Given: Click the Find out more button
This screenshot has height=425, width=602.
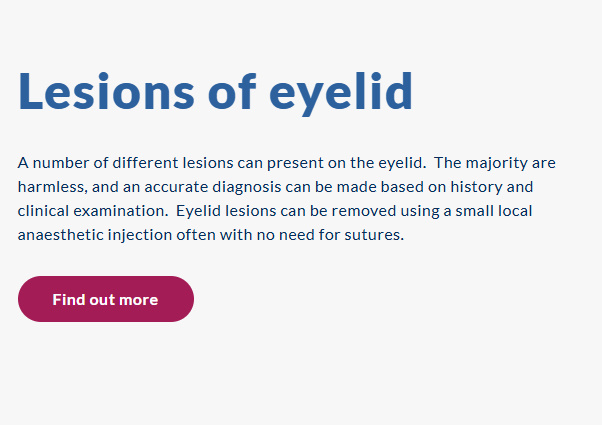Looking at the screenshot, I should pyautogui.click(x=105, y=299).
